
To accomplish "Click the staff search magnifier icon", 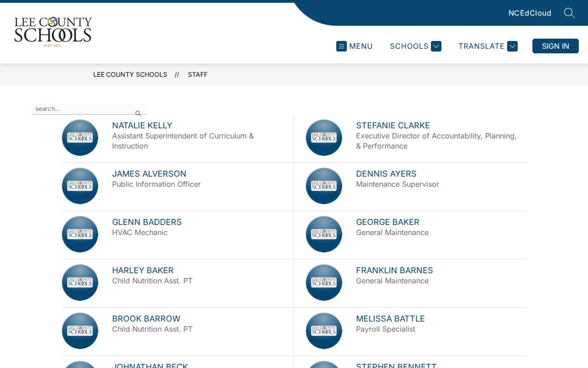I will pos(138,113).
